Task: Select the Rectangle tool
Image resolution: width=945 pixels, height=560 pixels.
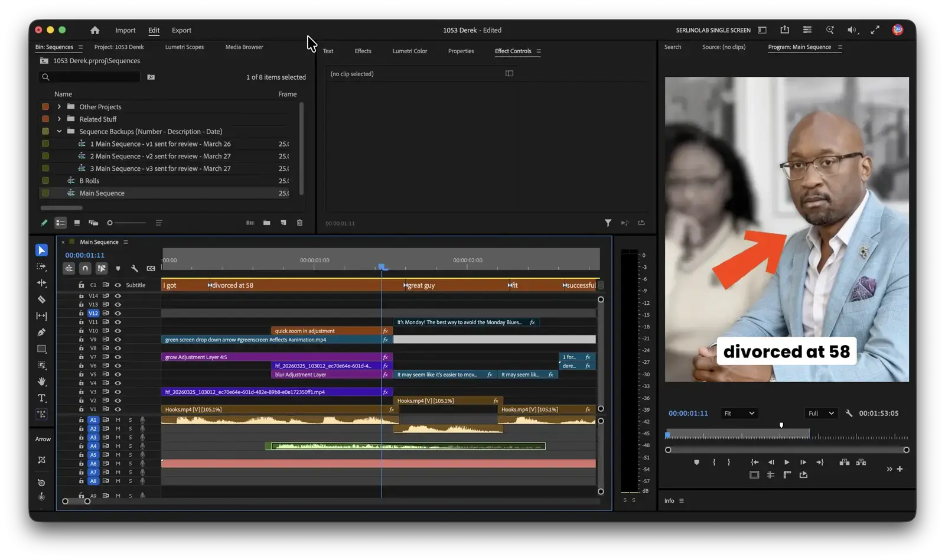Action: pos(41,349)
